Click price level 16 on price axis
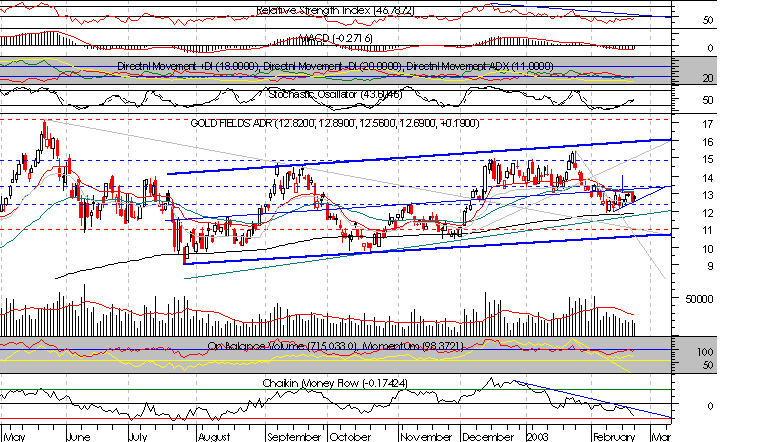The width and height of the screenshot is (770, 442). (x=707, y=142)
